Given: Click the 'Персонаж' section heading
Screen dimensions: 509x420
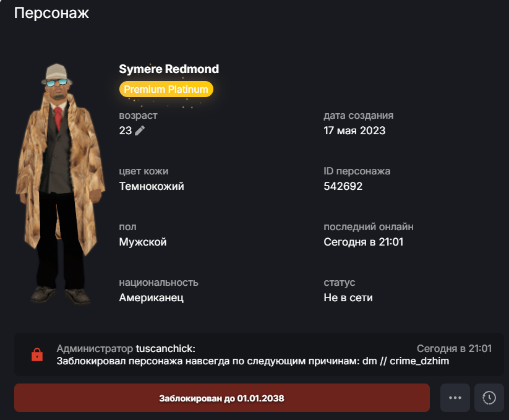Looking at the screenshot, I should coord(51,13).
